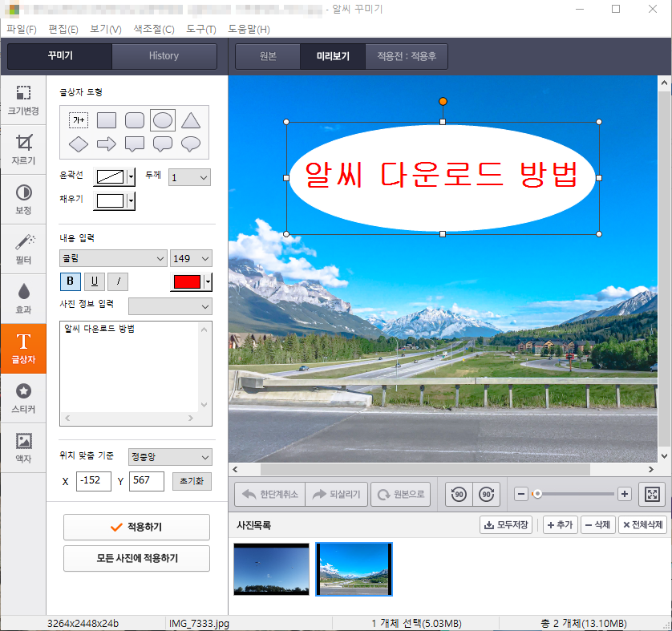
Task: Open the 두께 thickness dropdown
Action: click(x=189, y=177)
